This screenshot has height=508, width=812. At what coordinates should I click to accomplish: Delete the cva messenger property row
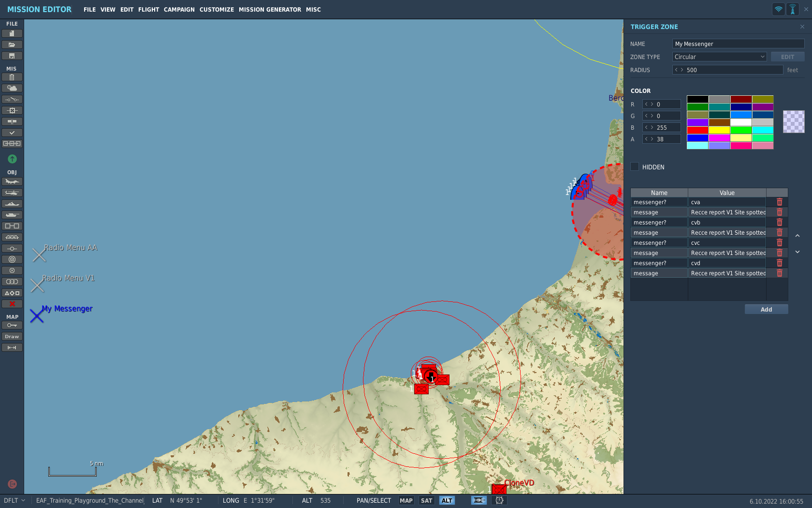pyautogui.click(x=779, y=202)
